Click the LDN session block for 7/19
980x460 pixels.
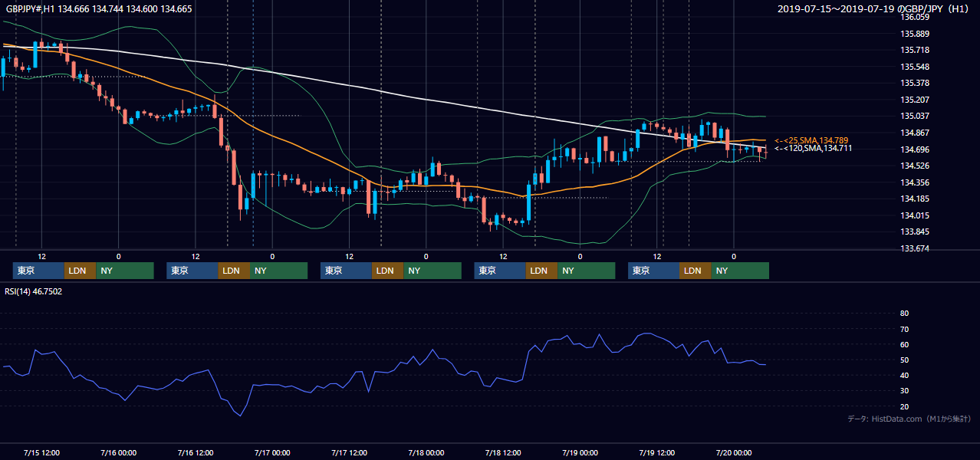pyautogui.click(x=695, y=271)
